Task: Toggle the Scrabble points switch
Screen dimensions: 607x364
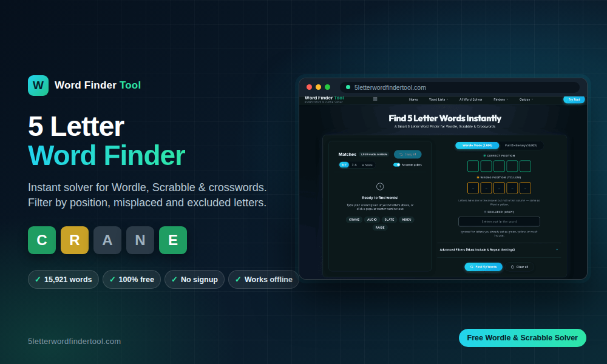Action: (x=396, y=165)
